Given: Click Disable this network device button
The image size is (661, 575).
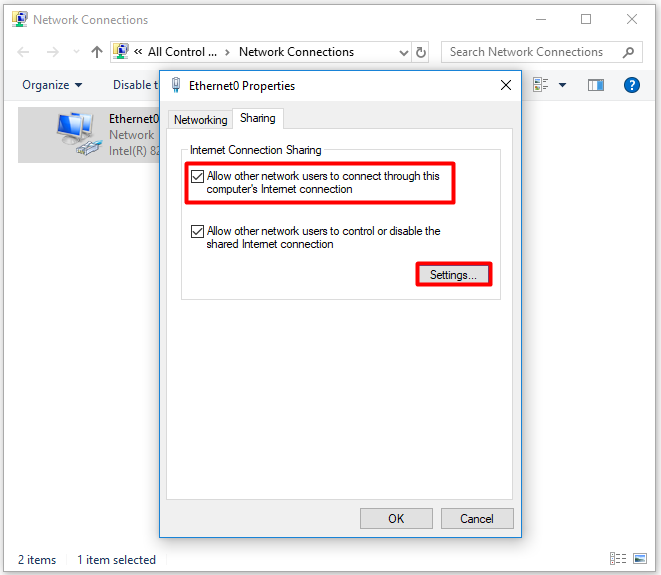Looking at the screenshot, I should tap(135, 85).
